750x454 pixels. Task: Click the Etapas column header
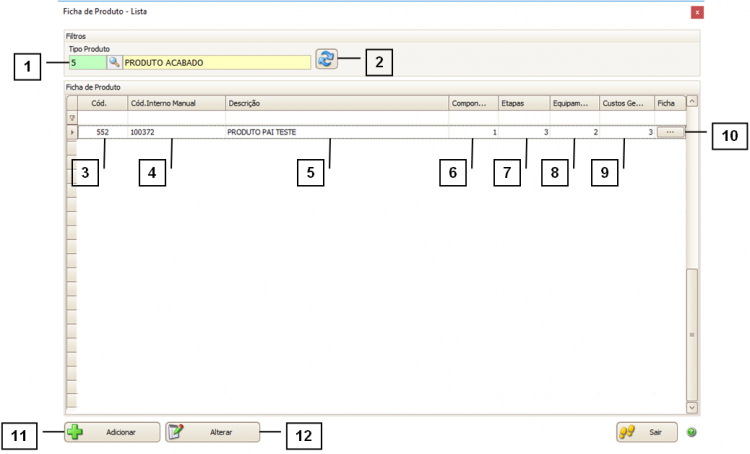tap(522, 102)
